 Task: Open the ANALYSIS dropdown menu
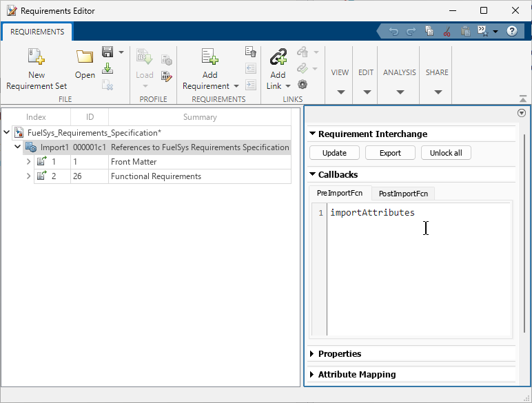coord(399,92)
